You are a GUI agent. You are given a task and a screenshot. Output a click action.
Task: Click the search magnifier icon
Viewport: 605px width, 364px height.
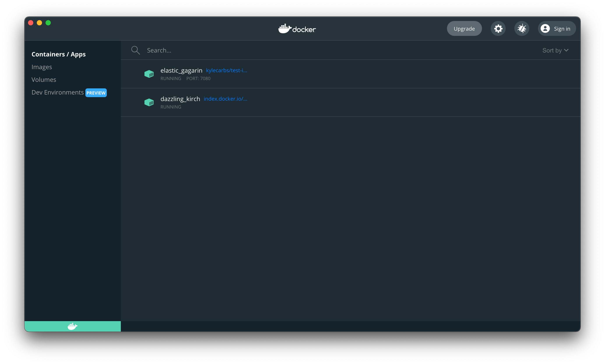135,50
